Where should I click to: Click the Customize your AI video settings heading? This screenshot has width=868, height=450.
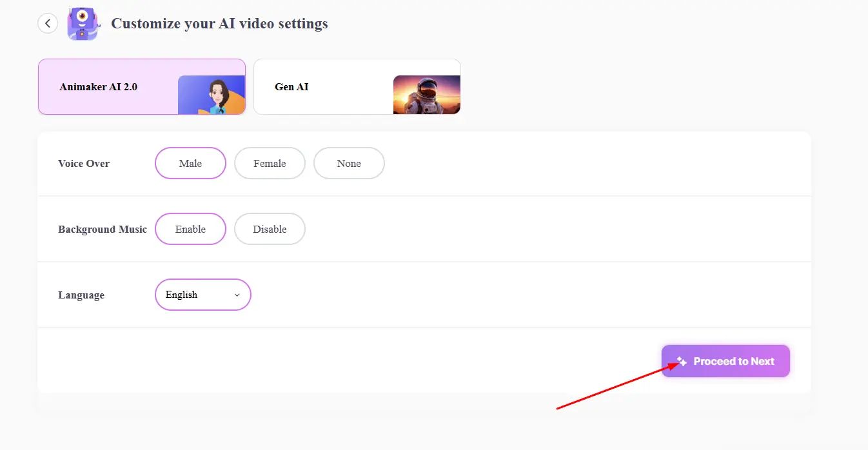click(219, 24)
